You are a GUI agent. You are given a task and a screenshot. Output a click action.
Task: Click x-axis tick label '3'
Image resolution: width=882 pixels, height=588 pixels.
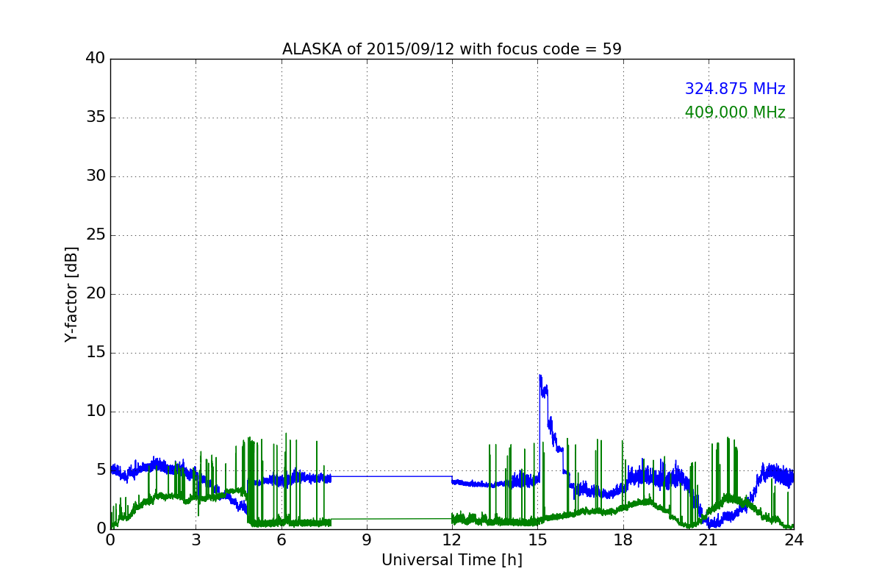click(196, 539)
